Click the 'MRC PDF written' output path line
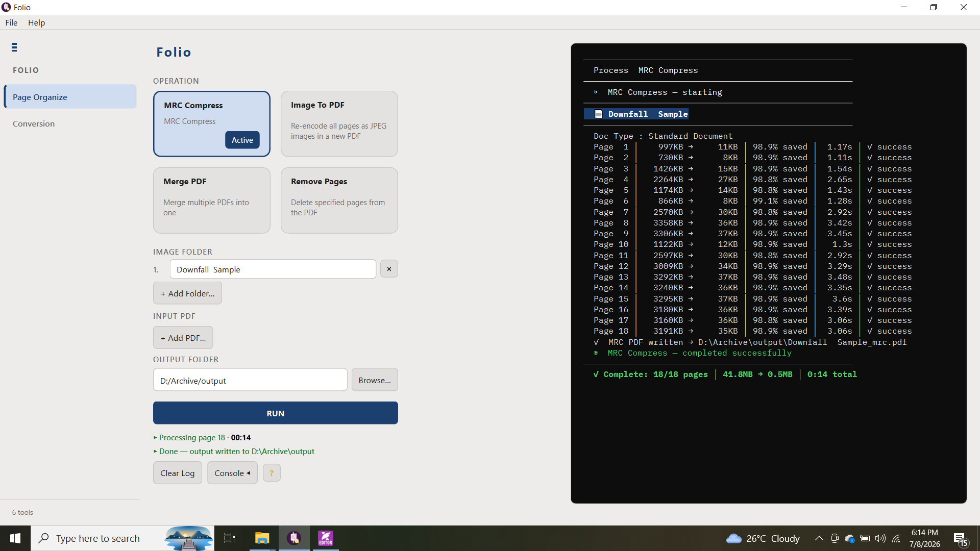 pos(750,342)
